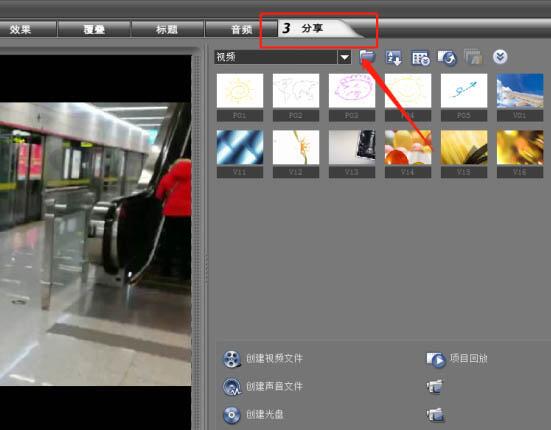Viewport: 551px width, 430px height.
Task: Click the 视频 library category combo box
Action: [283, 57]
